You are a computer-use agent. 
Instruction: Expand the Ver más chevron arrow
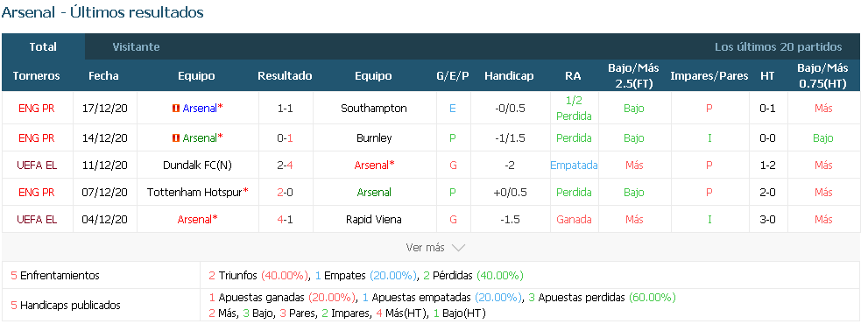(458, 248)
